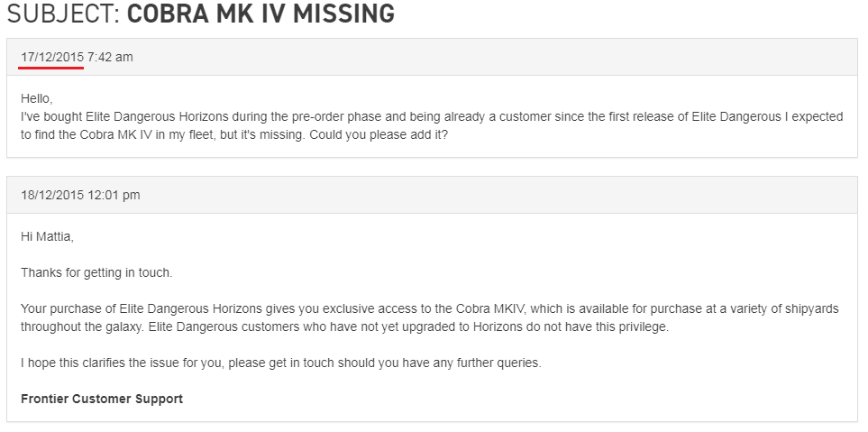The width and height of the screenshot is (868, 432).
Task: Click "Thanks for getting in touch." line
Action: click(x=96, y=273)
